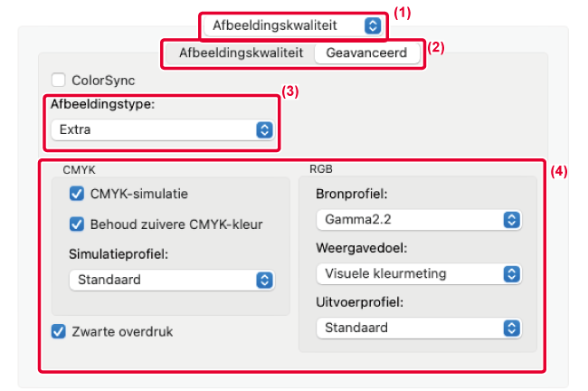The image size is (588, 391).
Task: Toggle Behoud zuivere CMYK-kleur checkbox
Action: pos(77,224)
